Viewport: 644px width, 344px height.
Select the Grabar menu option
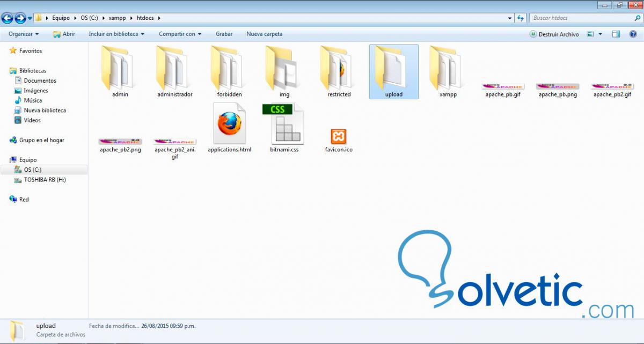[224, 34]
